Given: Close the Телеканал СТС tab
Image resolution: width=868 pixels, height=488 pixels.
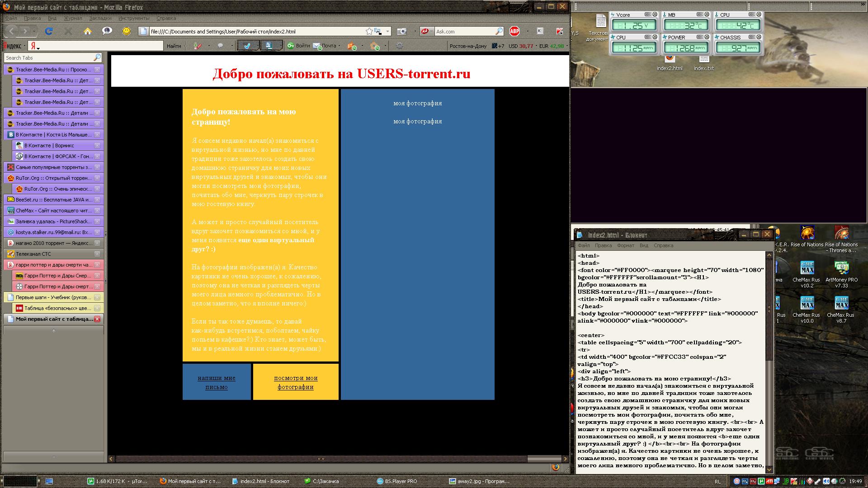Looking at the screenshot, I should tap(97, 254).
